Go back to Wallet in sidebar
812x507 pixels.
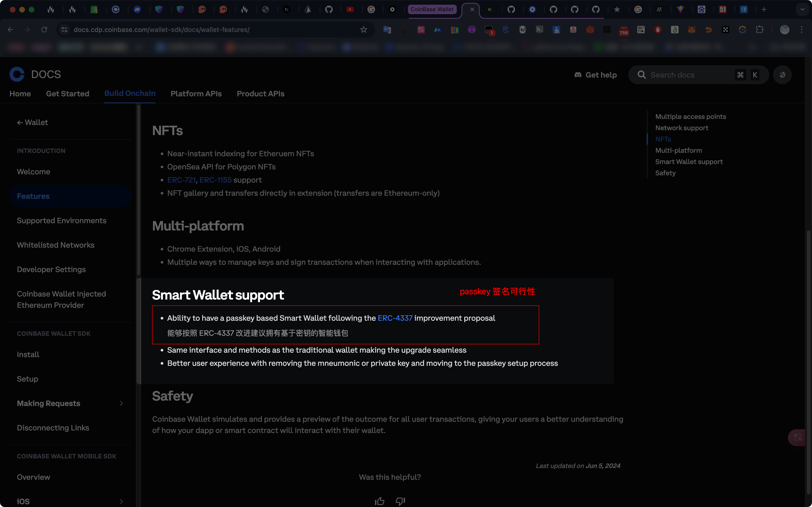pos(32,122)
